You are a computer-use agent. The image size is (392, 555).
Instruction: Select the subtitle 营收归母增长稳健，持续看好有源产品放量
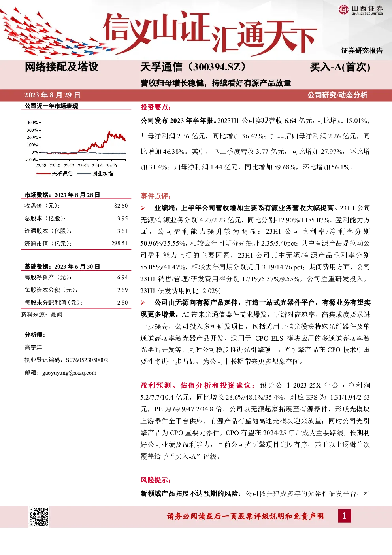pos(216,83)
